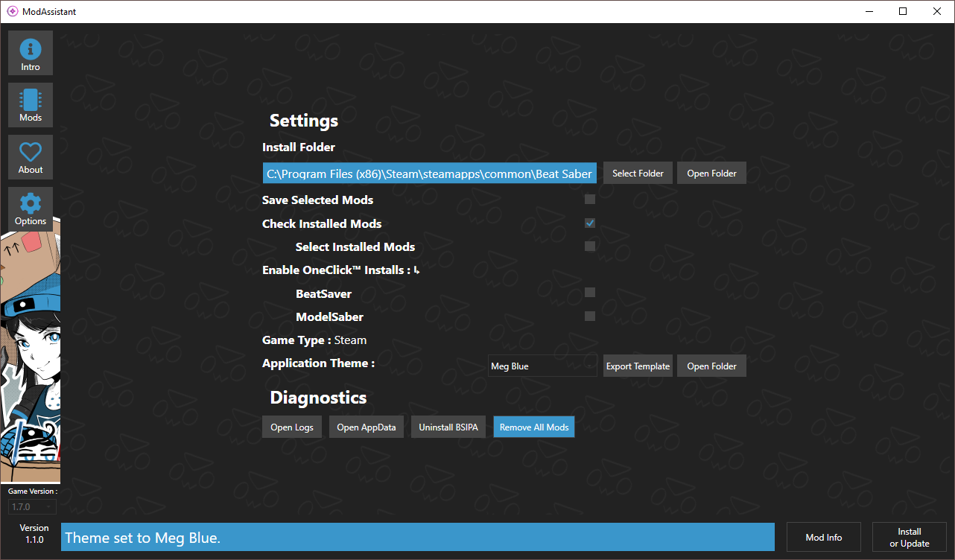Click the ModAssistant title bar app icon
This screenshot has width=955, height=560.
pos(12,11)
